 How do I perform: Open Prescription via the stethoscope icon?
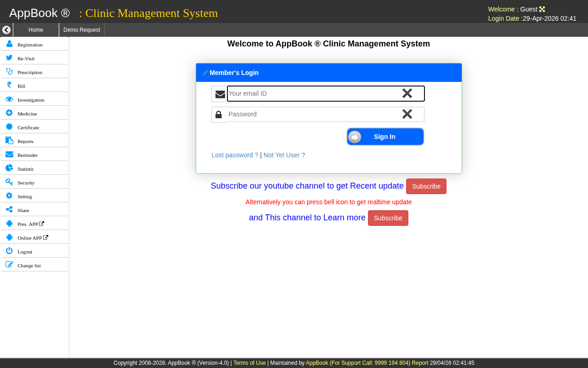click(9, 71)
